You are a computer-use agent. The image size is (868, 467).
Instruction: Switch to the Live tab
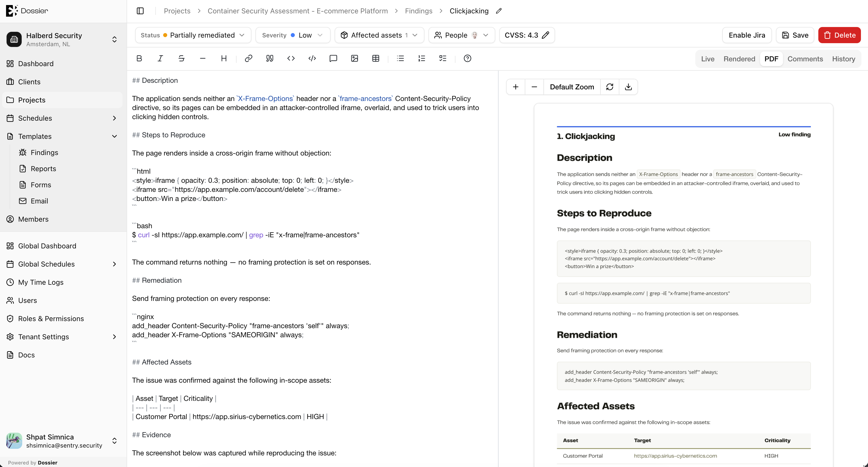(x=708, y=59)
